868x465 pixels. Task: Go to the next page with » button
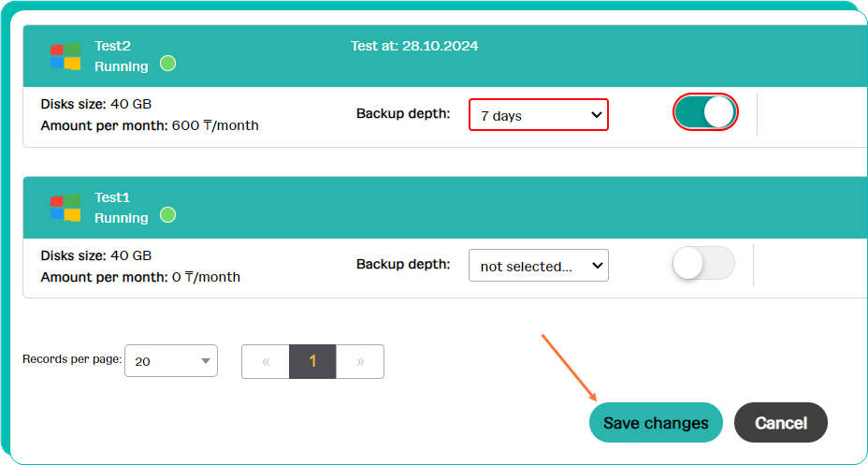360,361
